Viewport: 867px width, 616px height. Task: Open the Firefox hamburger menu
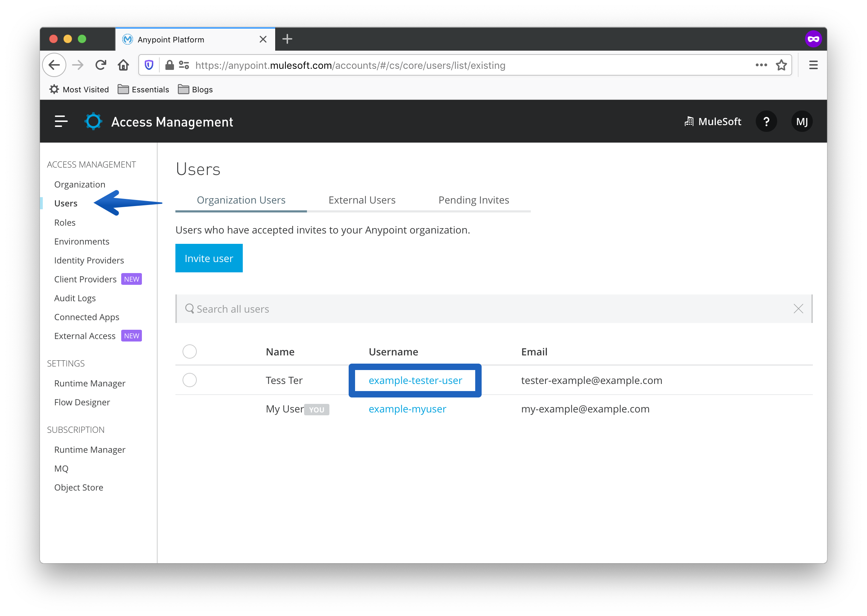pos(813,65)
